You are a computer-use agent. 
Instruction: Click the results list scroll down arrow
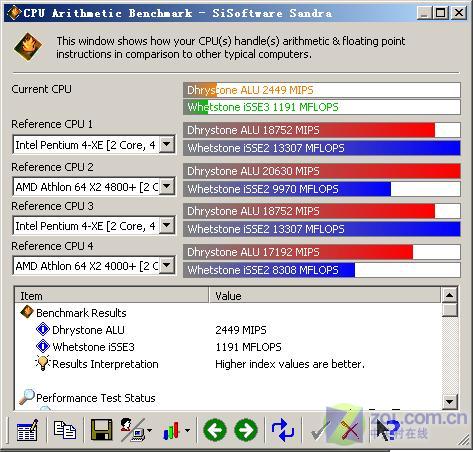coord(449,402)
